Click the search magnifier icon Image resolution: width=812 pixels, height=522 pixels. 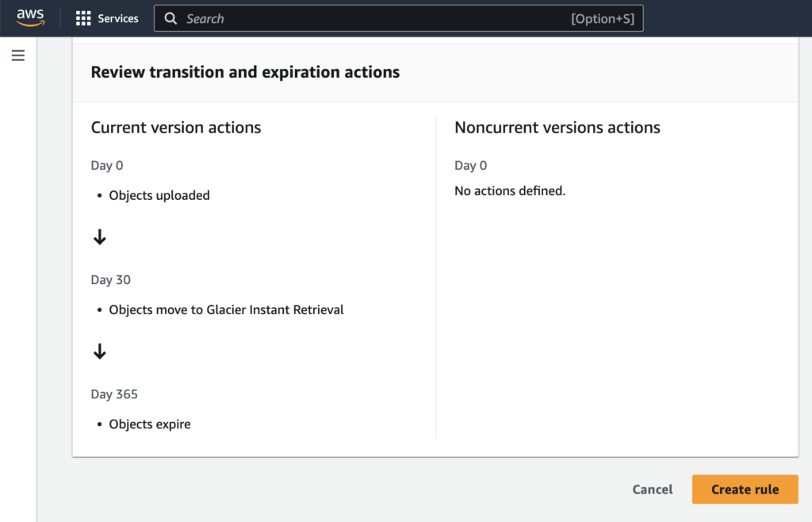point(170,17)
